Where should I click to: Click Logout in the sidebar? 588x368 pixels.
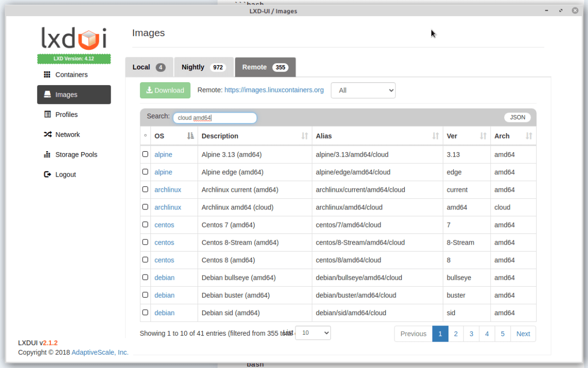pyautogui.click(x=74, y=174)
